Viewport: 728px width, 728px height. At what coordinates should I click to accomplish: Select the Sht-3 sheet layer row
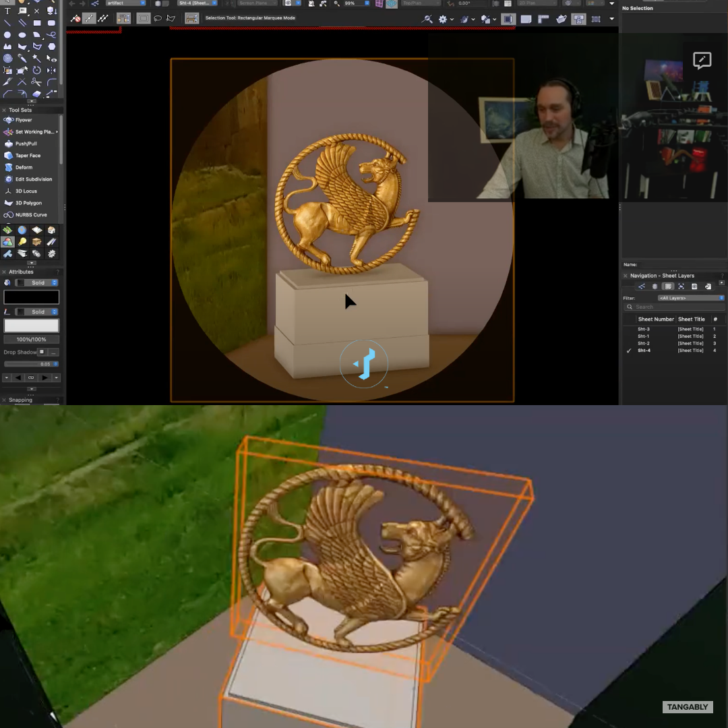(673, 329)
